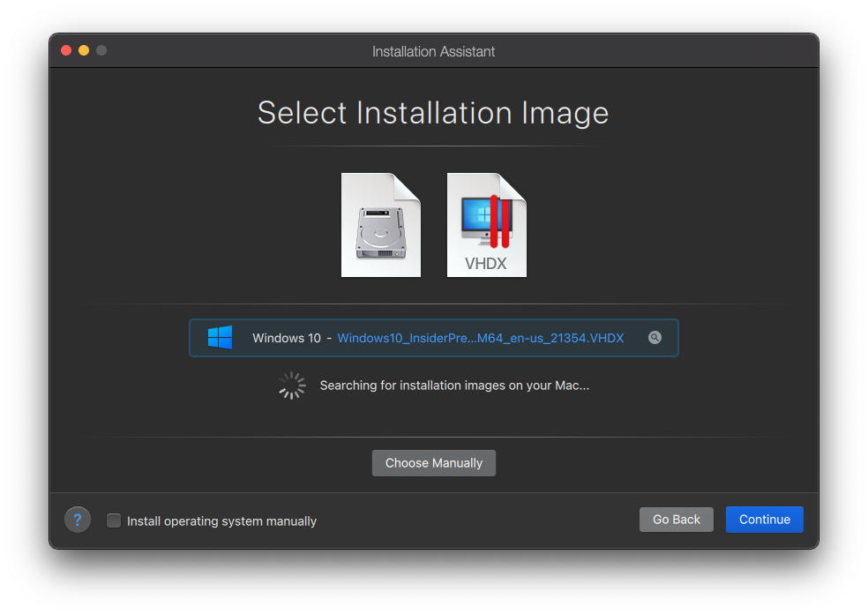The height and width of the screenshot is (614, 868).
Task: Open the Select Installation Image heading area
Action: (x=433, y=113)
